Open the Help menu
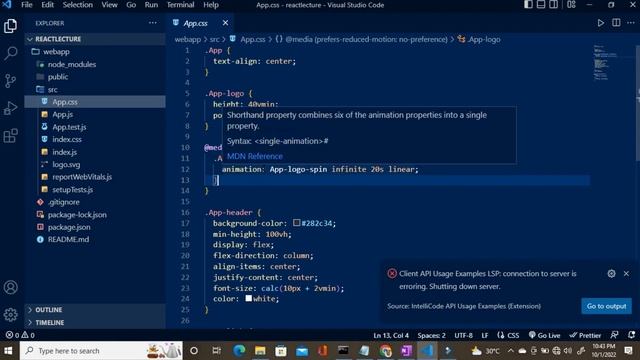The height and width of the screenshot is (360, 640). tap(211, 5)
